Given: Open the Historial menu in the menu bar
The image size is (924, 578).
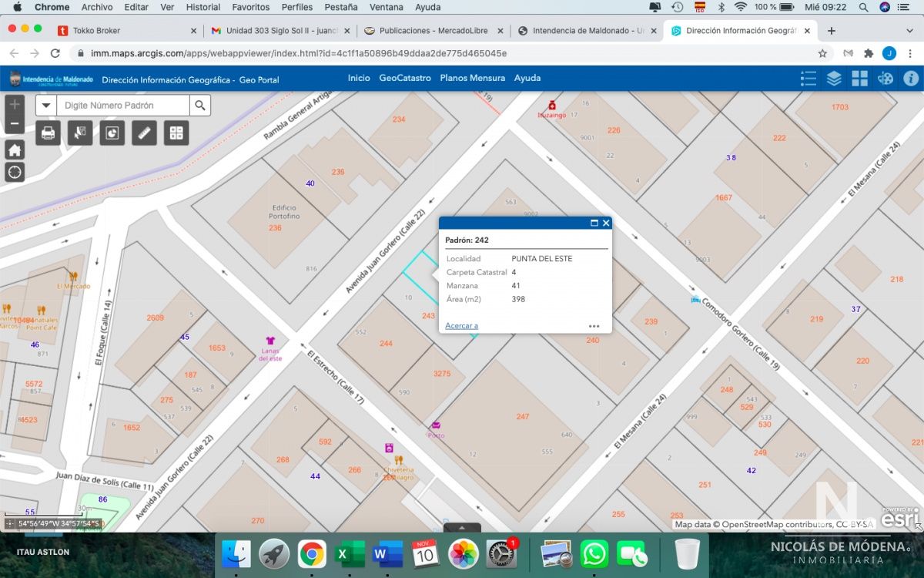Looking at the screenshot, I should pos(203,7).
